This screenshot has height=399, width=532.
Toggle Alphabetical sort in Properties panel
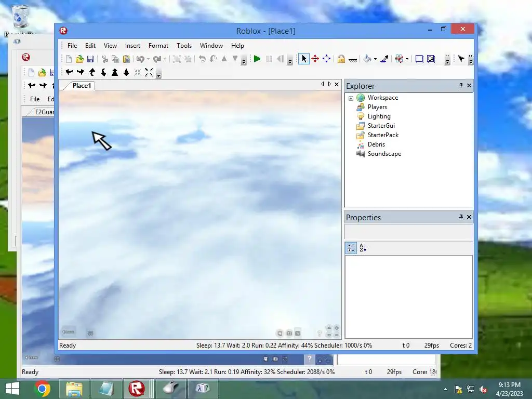363,248
